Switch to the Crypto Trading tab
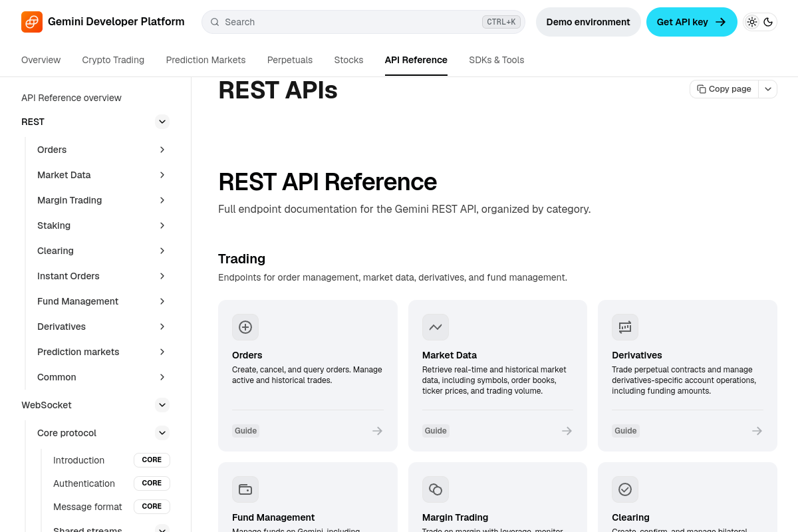This screenshot has height=532, width=798. tap(113, 60)
